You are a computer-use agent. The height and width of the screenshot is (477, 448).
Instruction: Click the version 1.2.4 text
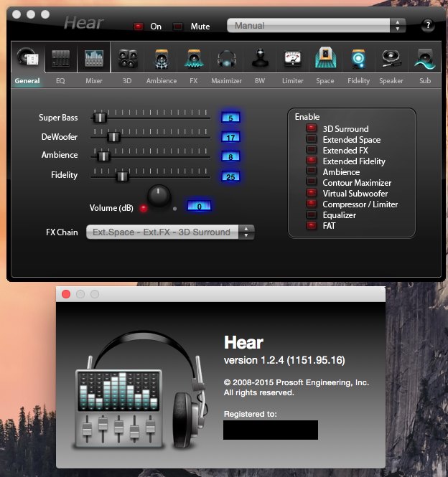pos(284,360)
